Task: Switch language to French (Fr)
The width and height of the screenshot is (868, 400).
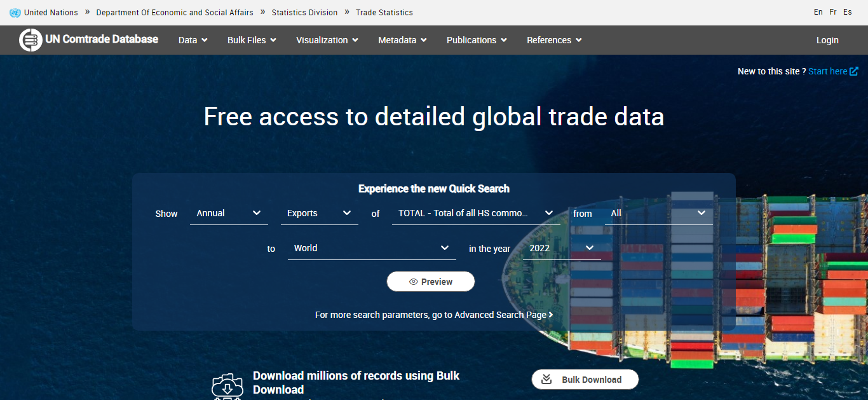Action: tap(833, 12)
